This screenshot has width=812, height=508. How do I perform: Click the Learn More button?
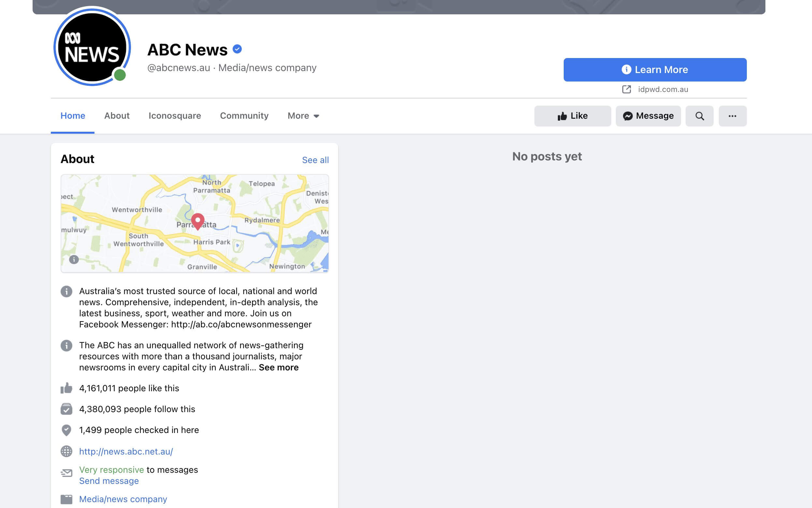[x=655, y=69]
